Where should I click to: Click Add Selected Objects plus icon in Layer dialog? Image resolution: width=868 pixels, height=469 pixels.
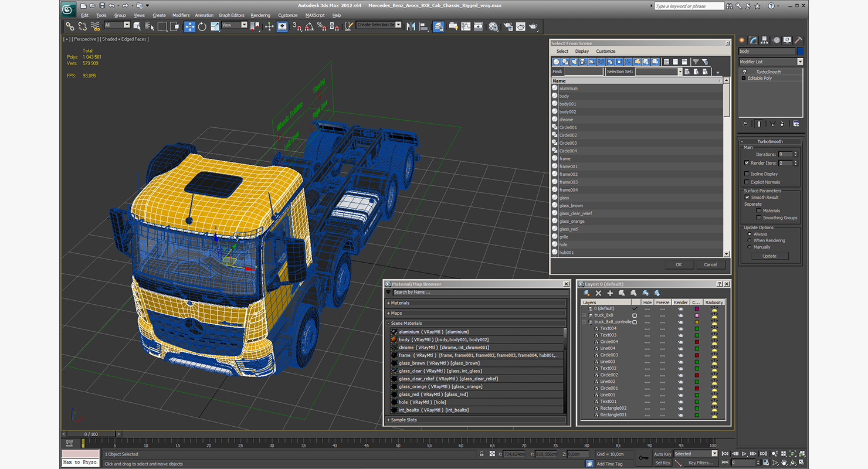click(x=610, y=293)
